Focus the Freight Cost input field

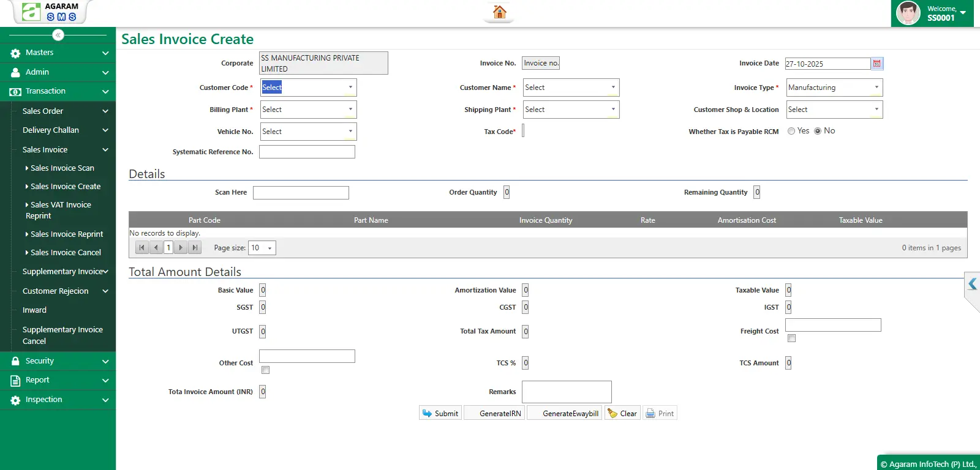pyautogui.click(x=833, y=325)
